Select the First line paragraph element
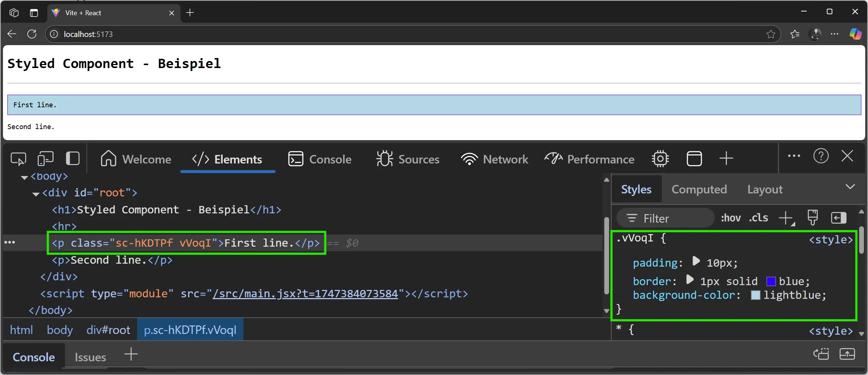Screen dimensions: 868x375 (x=186, y=243)
